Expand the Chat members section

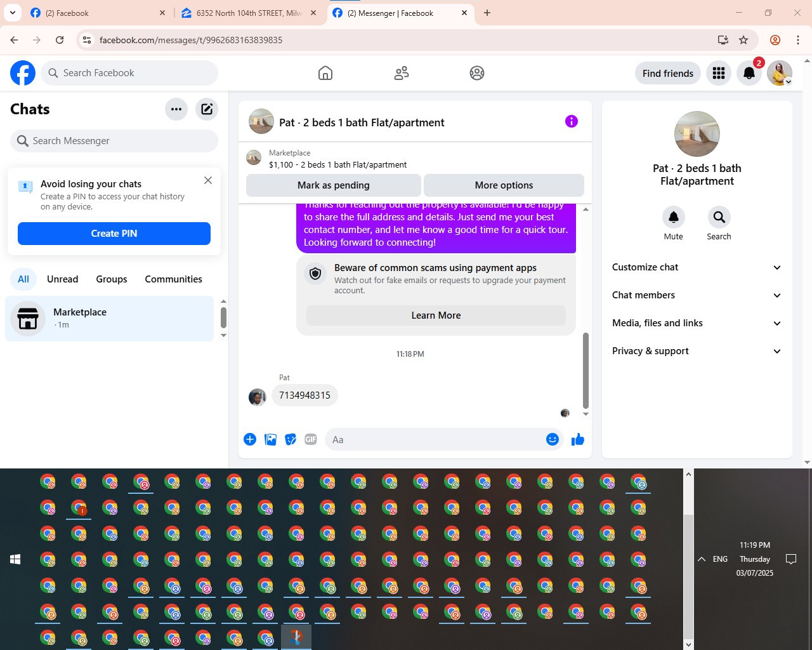click(x=697, y=295)
